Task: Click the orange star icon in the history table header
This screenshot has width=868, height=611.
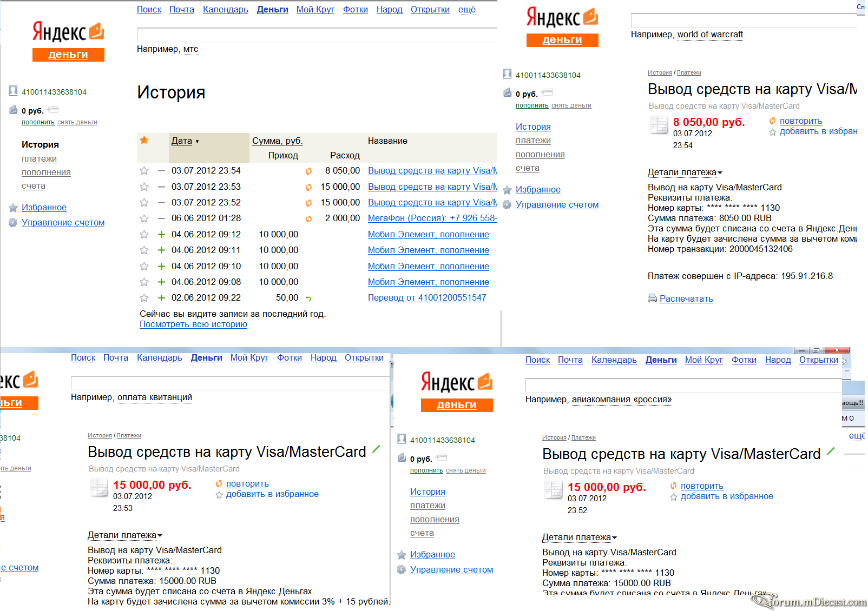Action: (144, 140)
